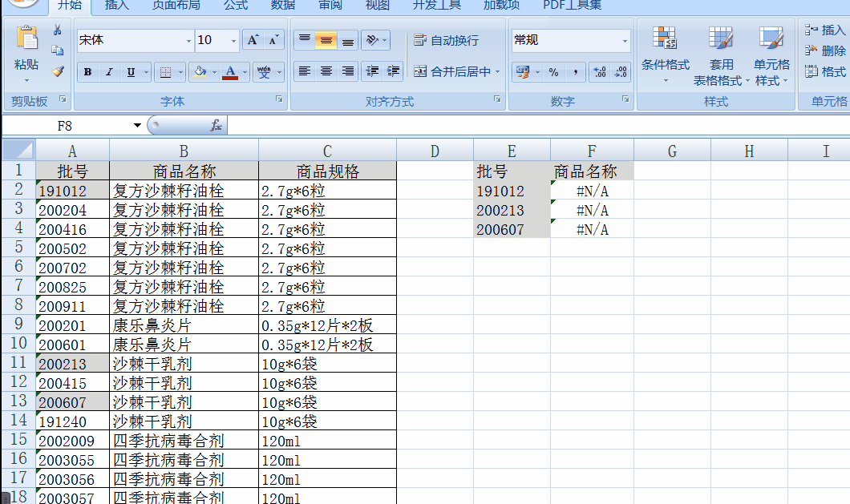Open font name dropdown 宋体
This screenshot has width=850, height=504.
[188, 41]
